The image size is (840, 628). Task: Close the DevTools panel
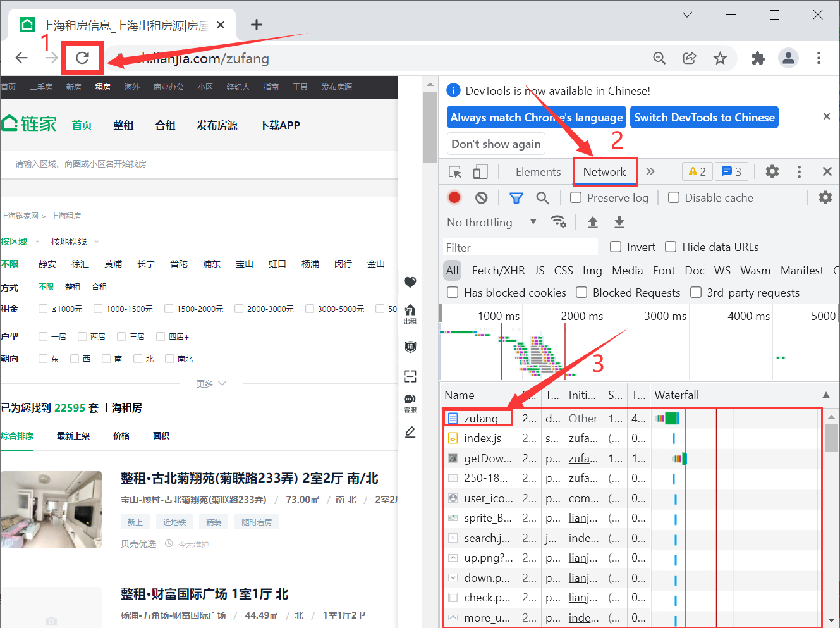tap(827, 171)
